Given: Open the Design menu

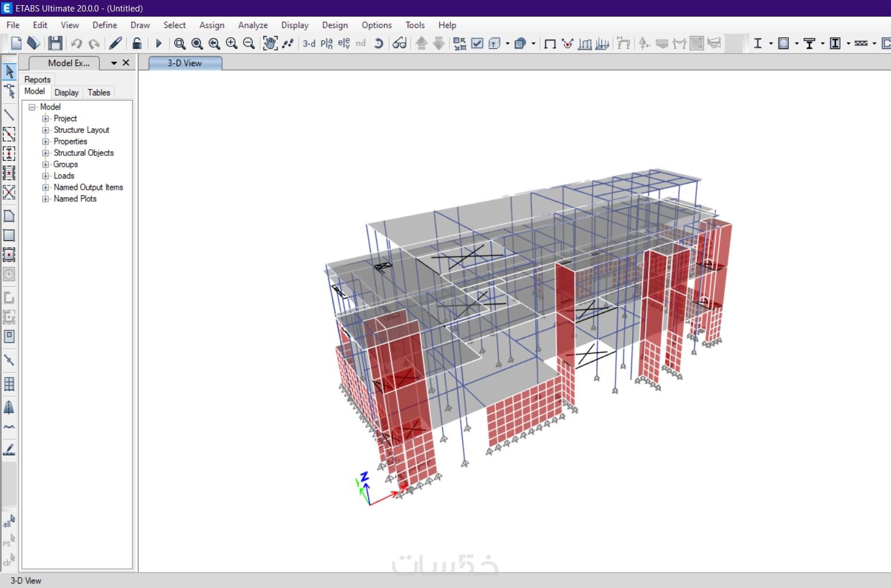Looking at the screenshot, I should (335, 25).
